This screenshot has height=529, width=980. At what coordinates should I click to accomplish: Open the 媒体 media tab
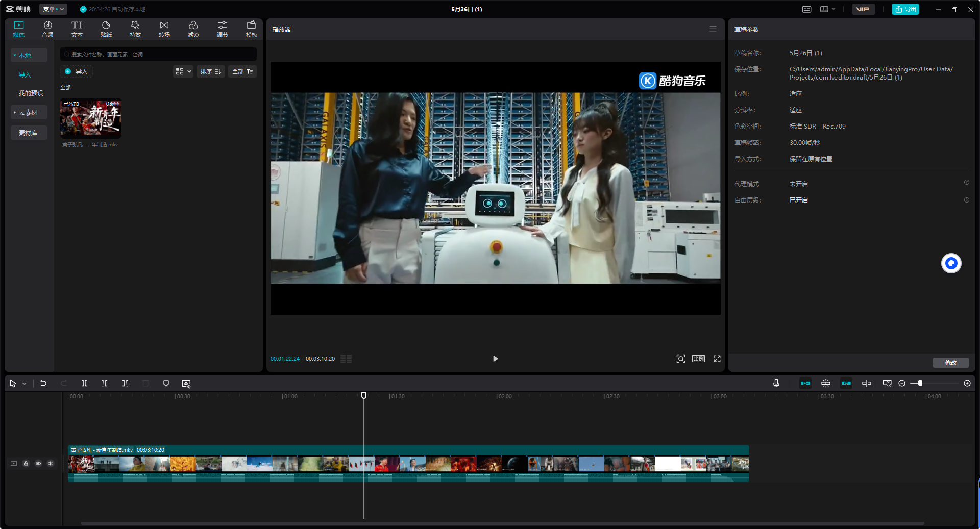point(19,29)
